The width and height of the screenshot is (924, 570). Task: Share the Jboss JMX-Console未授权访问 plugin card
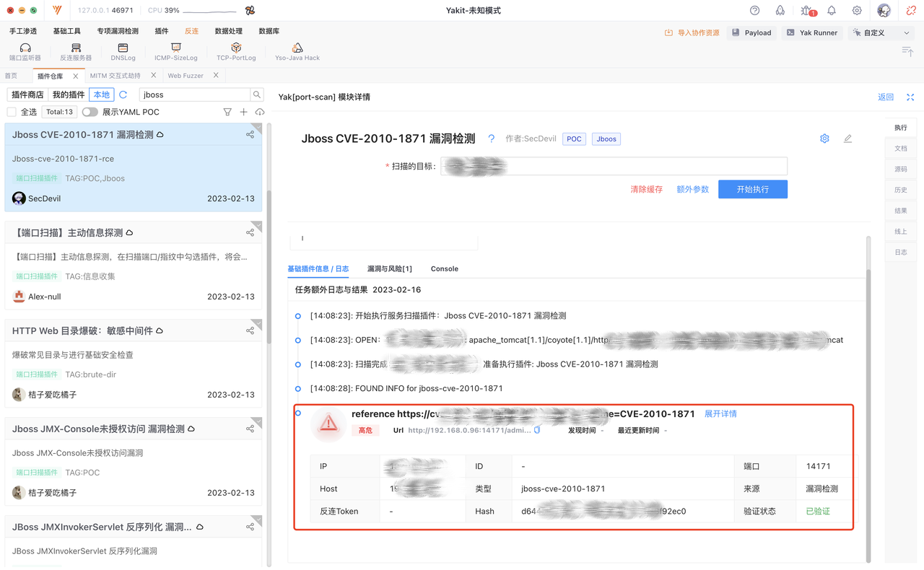pyautogui.click(x=250, y=429)
